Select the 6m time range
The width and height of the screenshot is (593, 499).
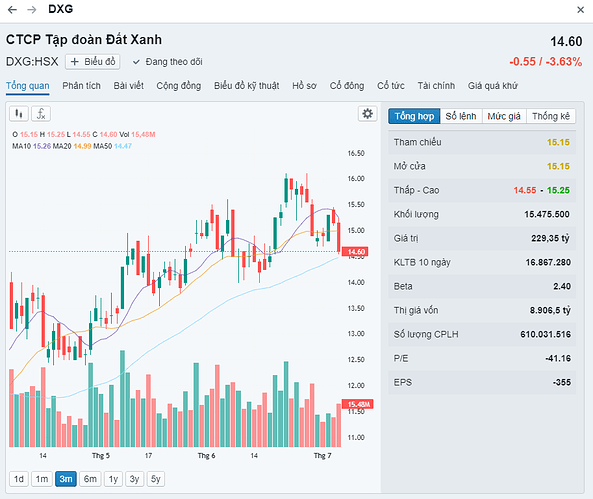(90, 479)
